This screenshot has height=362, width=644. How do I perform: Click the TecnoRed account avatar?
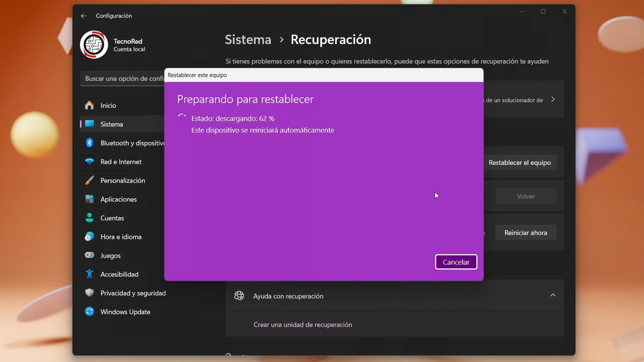pyautogui.click(x=94, y=44)
